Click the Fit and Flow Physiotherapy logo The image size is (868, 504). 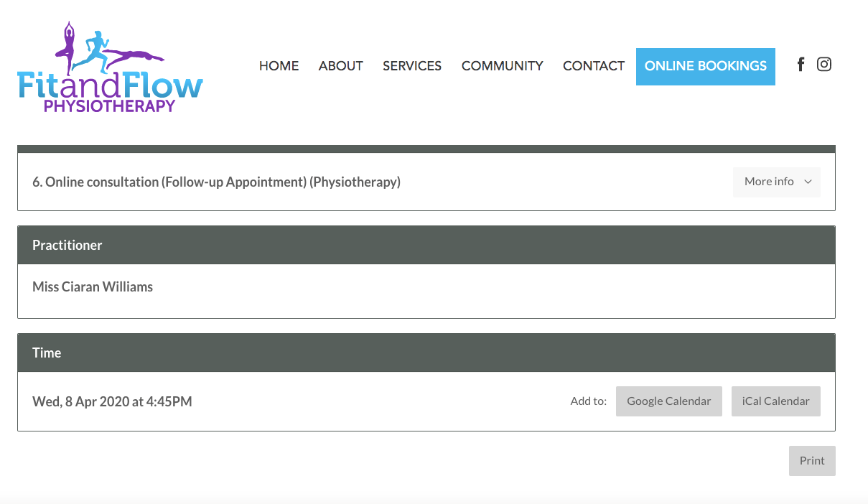pyautogui.click(x=109, y=65)
